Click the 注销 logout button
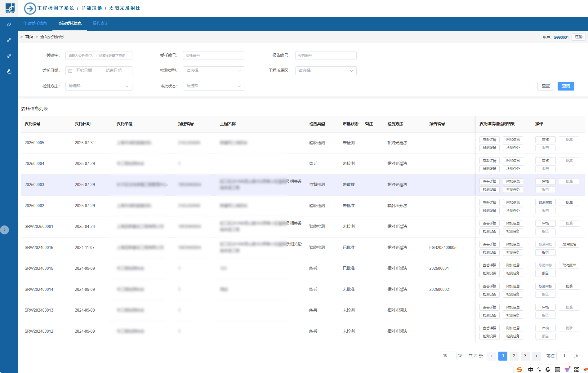 click(578, 37)
